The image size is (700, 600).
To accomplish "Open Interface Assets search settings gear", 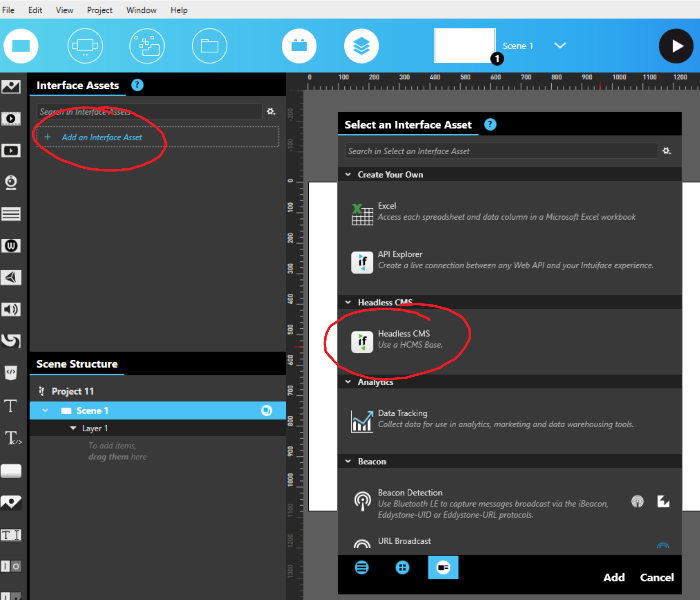I will coord(271,111).
